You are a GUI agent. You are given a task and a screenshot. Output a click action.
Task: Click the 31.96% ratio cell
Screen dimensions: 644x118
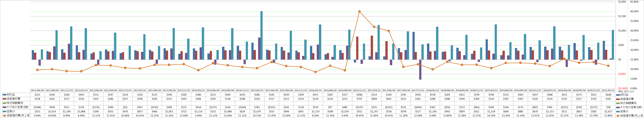point(374,116)
